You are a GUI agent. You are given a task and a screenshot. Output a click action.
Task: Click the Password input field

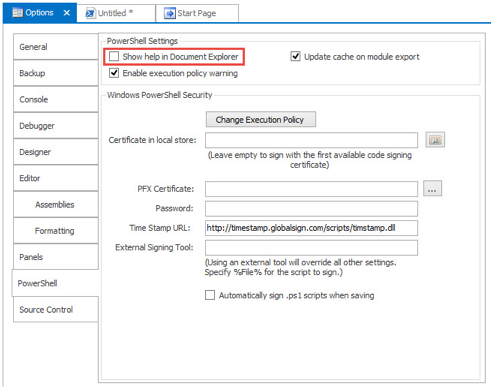click(311, 209)
